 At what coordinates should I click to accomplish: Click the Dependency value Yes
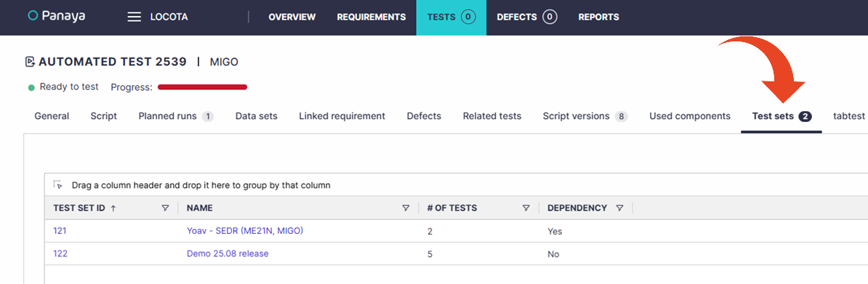point(555,232)
